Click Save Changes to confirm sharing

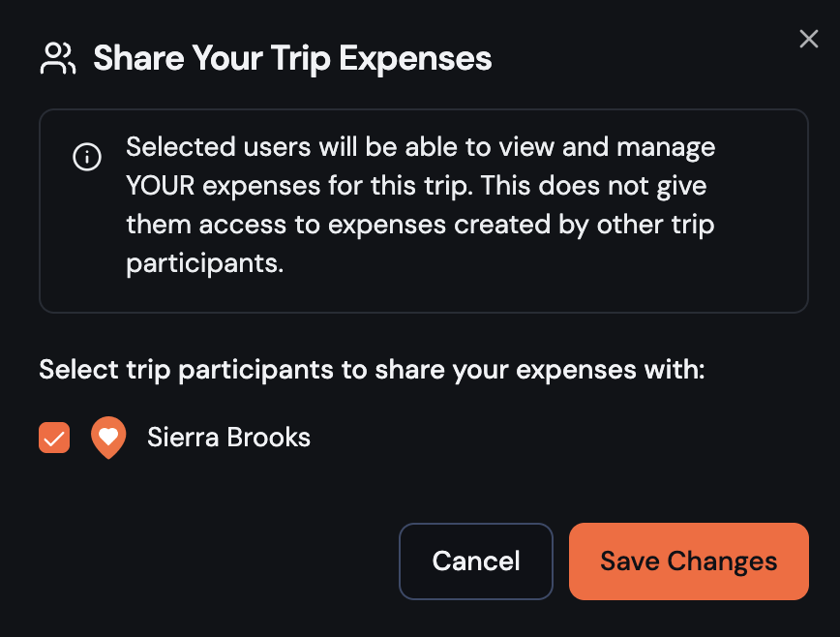688,561
